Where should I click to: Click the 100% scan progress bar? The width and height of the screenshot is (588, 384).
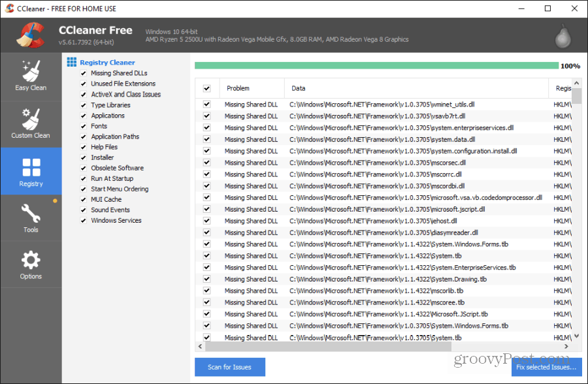click(x=376, y=65)
